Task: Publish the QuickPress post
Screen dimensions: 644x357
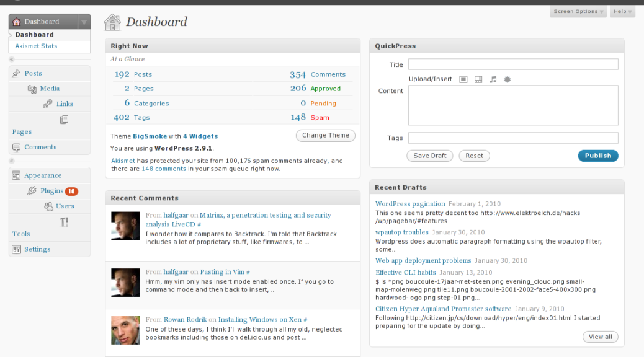Action: pos(598,156)
